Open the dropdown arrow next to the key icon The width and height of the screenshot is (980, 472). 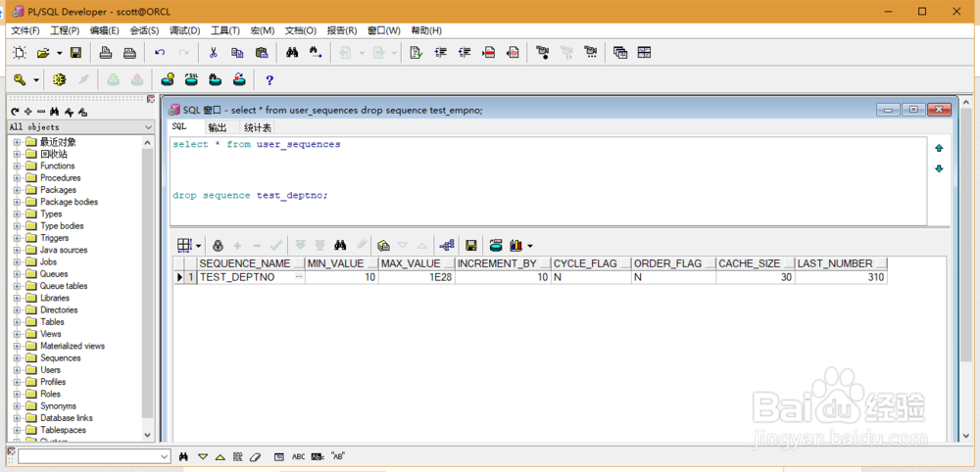(35, 80)
